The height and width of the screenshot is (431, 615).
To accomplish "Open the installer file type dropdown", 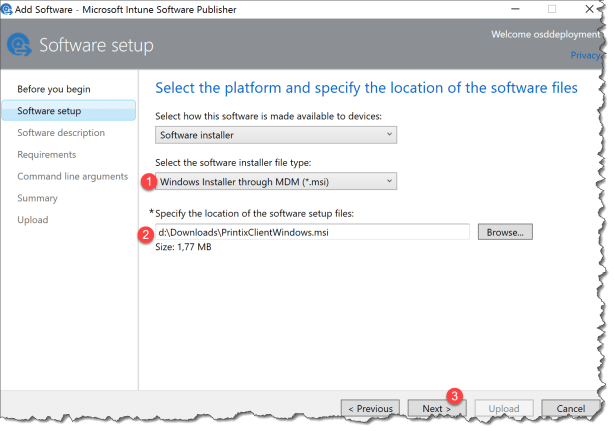I will [276, 181].
